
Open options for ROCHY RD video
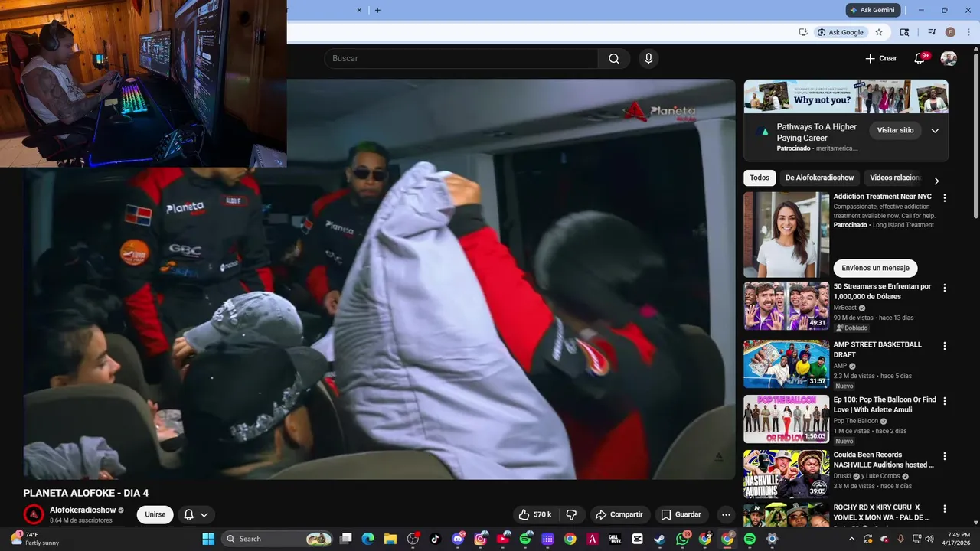[944, 508]
